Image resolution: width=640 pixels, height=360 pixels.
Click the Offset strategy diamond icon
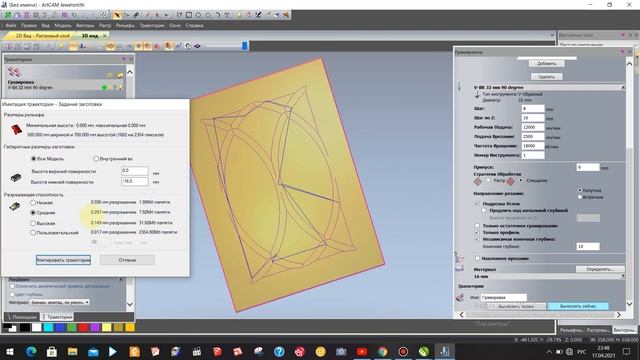tap(510, 181)
